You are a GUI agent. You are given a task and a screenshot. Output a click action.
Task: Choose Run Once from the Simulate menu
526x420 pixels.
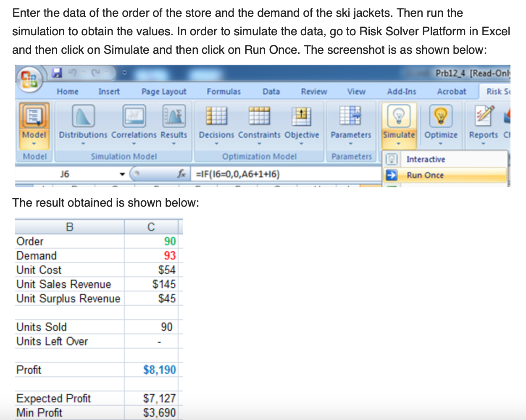point(425,175)
